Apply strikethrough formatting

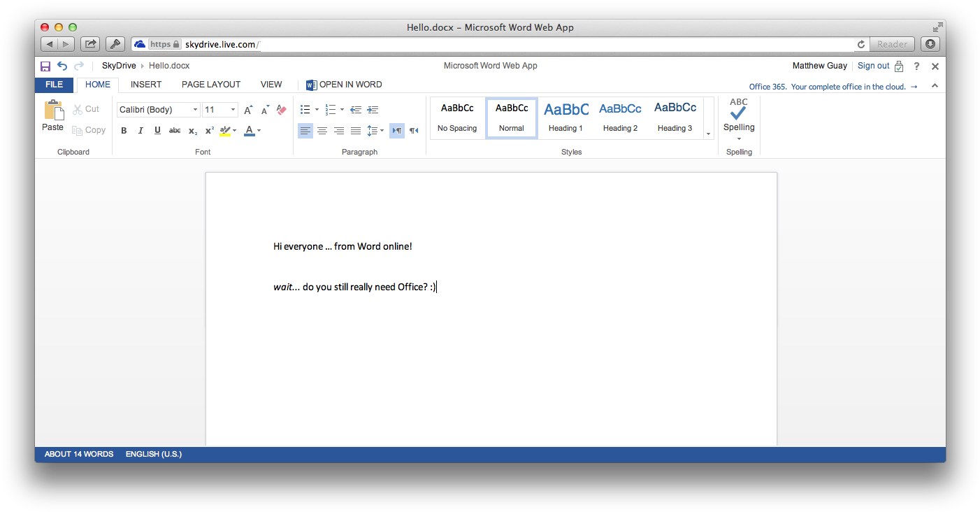pos(174,131)
